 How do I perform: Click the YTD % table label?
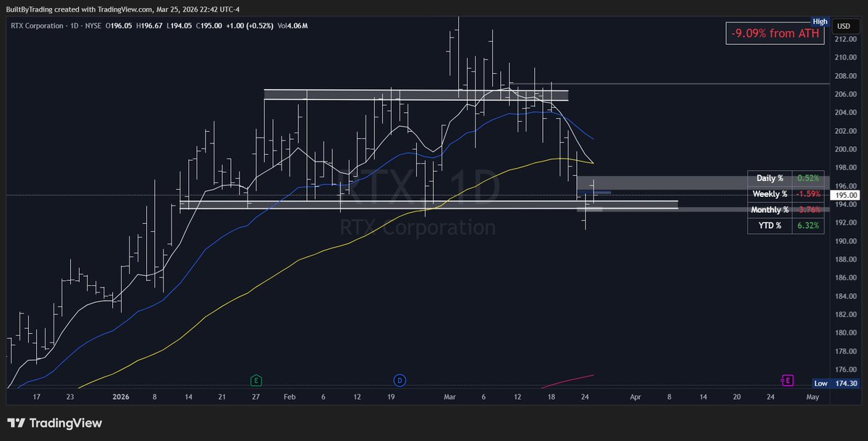(770, 225)
